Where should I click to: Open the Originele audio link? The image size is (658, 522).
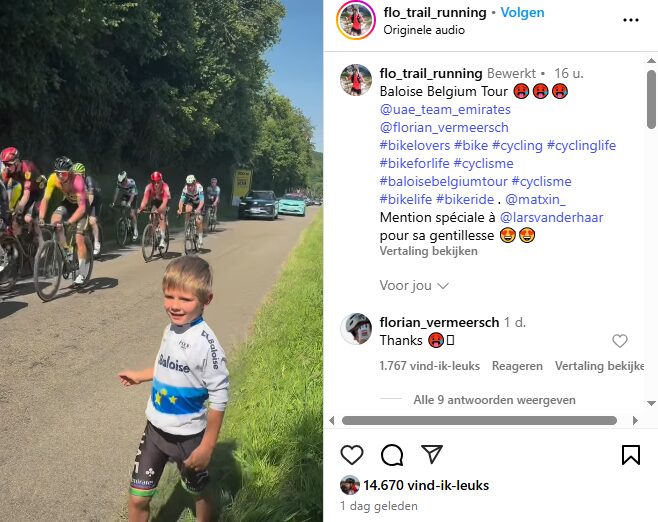(424, 30)
